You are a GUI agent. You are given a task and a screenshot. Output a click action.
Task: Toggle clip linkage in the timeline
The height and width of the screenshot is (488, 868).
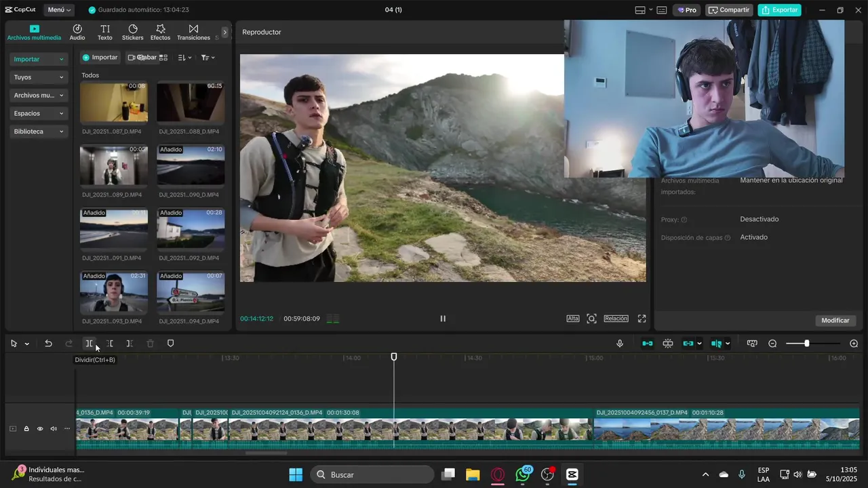click(688, 344)
